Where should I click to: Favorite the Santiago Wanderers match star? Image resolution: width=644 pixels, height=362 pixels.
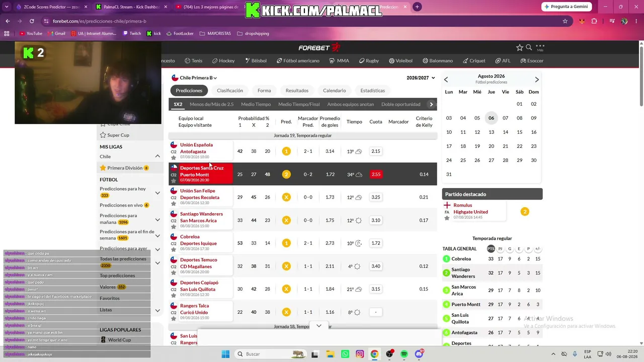pyautogui.click(x=174, y=226)
